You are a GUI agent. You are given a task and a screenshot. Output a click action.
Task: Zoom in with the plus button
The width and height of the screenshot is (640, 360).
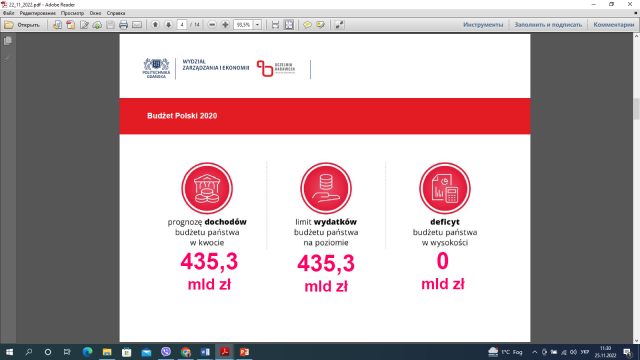(x=225, y=25)
